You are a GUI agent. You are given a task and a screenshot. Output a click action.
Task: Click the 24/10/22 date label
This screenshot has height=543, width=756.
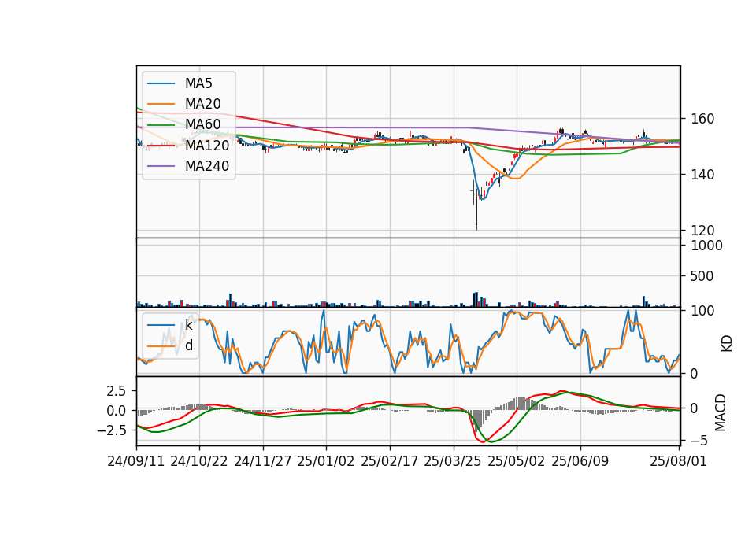199,461
